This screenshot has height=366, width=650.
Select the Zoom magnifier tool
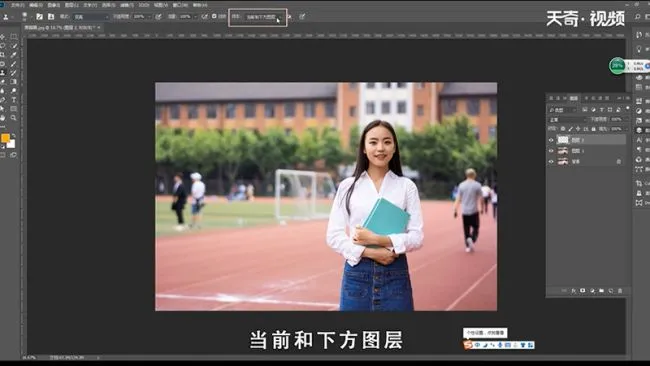[14, 118]
